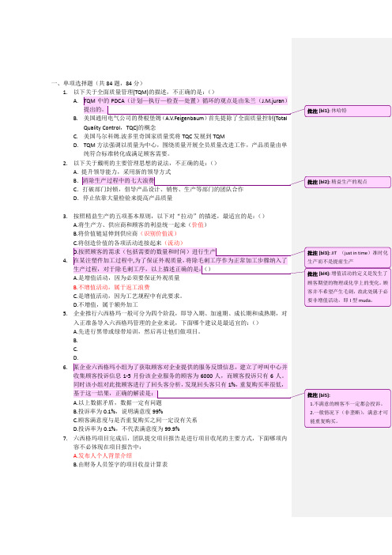Viewport: 392px width, 555px height.
Task: Open comment bl4 ending with muda
Action: coord(348,287)
